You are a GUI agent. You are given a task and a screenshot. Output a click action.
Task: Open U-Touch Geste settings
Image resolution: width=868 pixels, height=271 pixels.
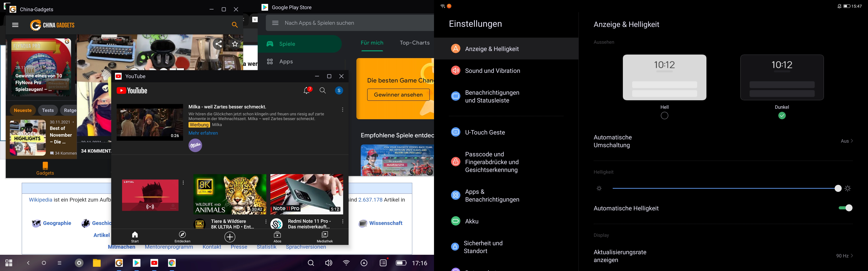coord(506,132)
